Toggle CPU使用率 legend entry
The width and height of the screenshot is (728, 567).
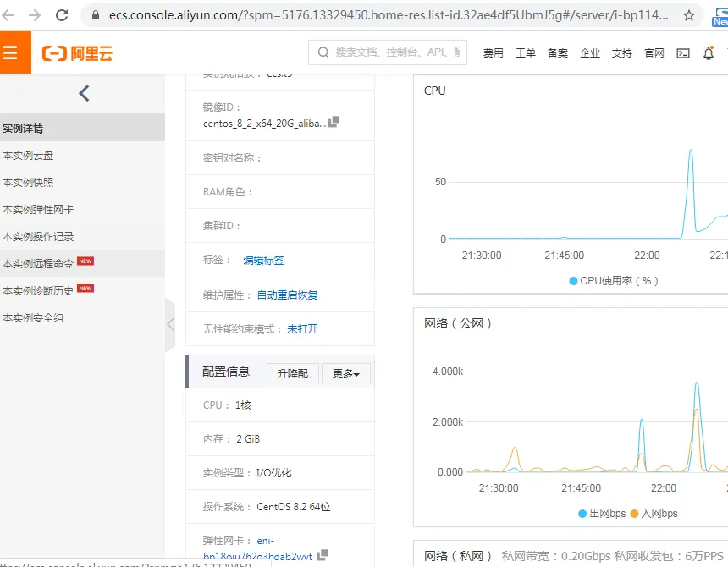click(614, 281)
